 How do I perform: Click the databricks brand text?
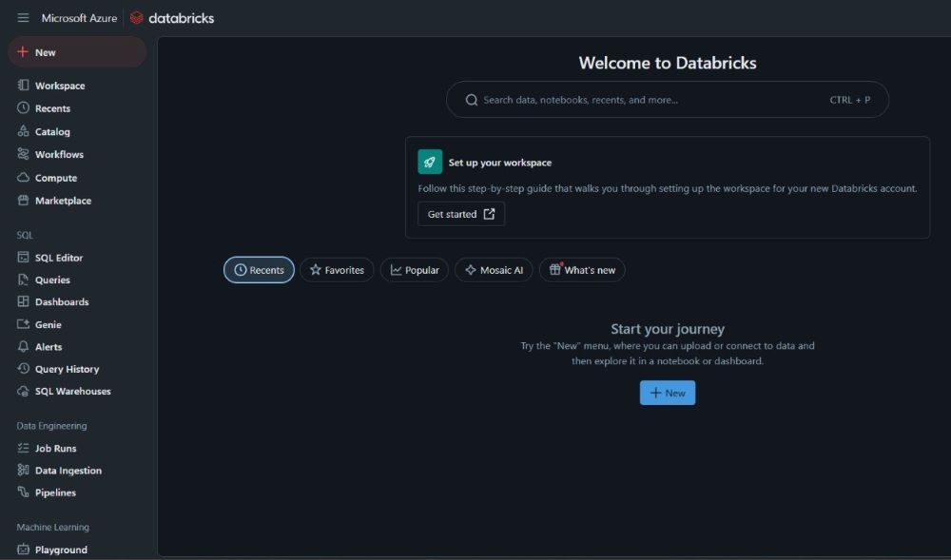[182, 18]
